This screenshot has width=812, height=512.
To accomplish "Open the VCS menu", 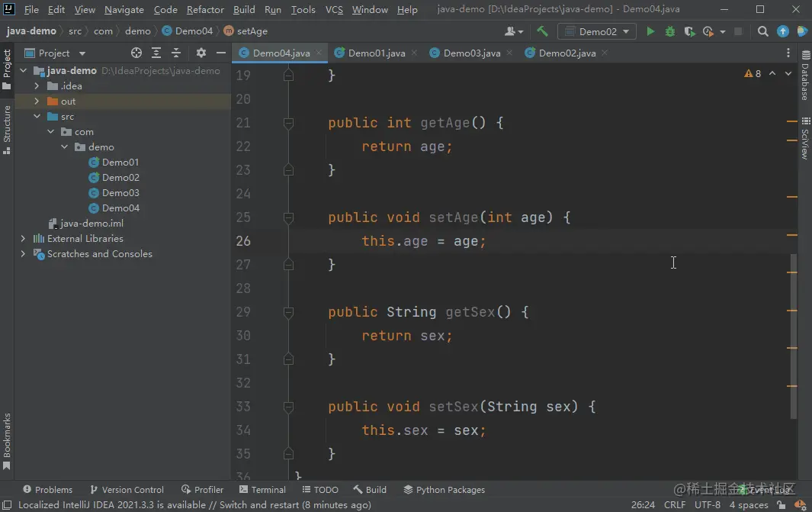I will [334, 9].
